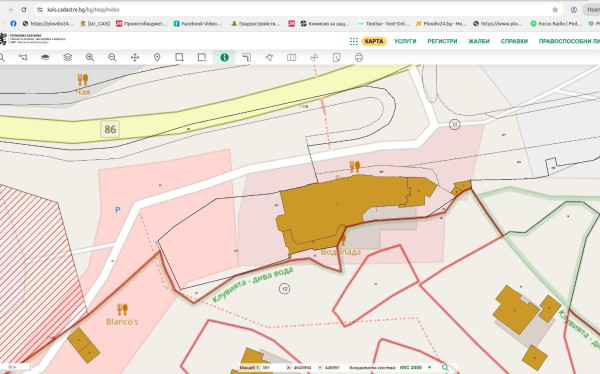600x374 pixels.
Task: Open the КАРТА tab
Action: tap(374, 41)
